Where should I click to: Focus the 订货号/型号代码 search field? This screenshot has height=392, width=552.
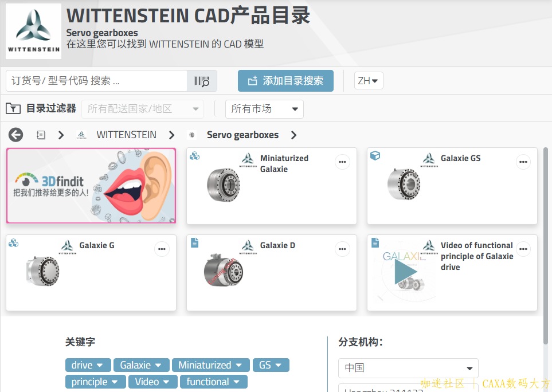click(x=96, y=81)
